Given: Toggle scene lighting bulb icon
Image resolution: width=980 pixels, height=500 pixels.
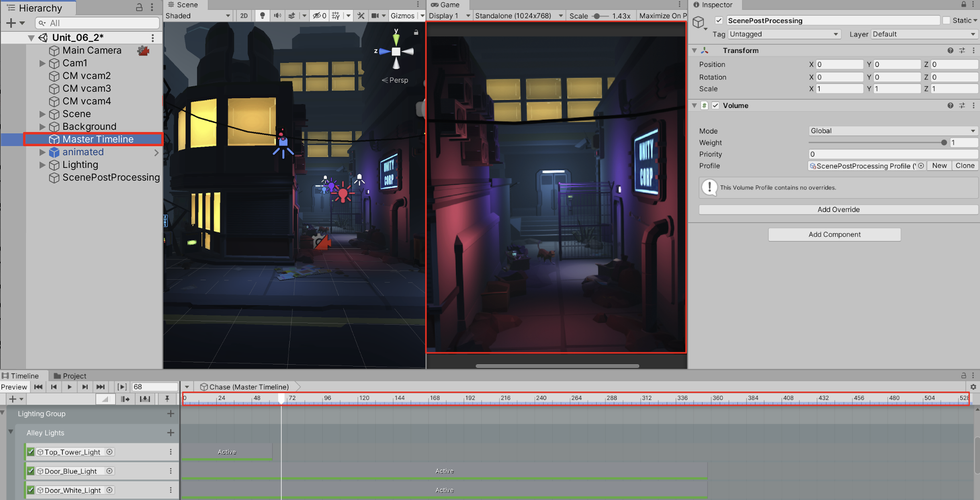Looking at the screenshot, I should pyautogui.click(x=262, y=16).
